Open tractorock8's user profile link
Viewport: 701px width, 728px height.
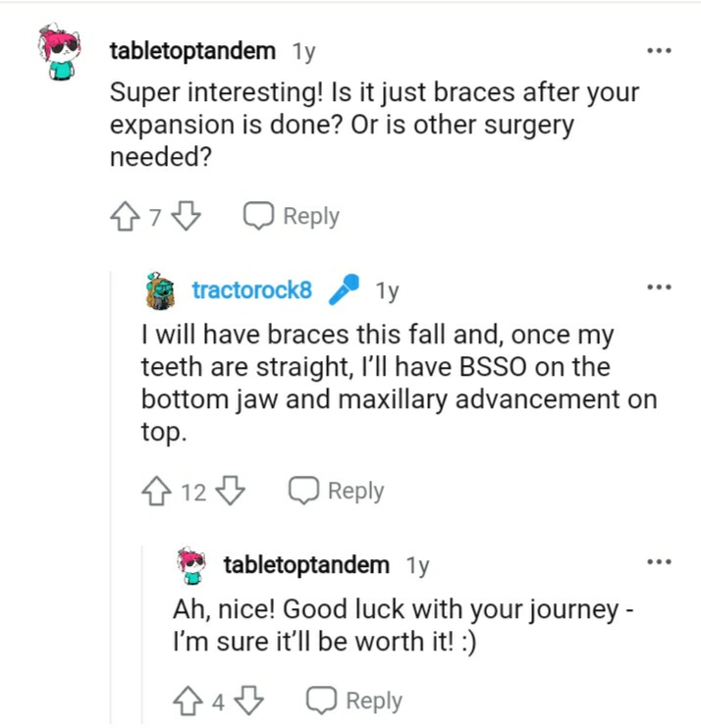[x=251, y=290]
